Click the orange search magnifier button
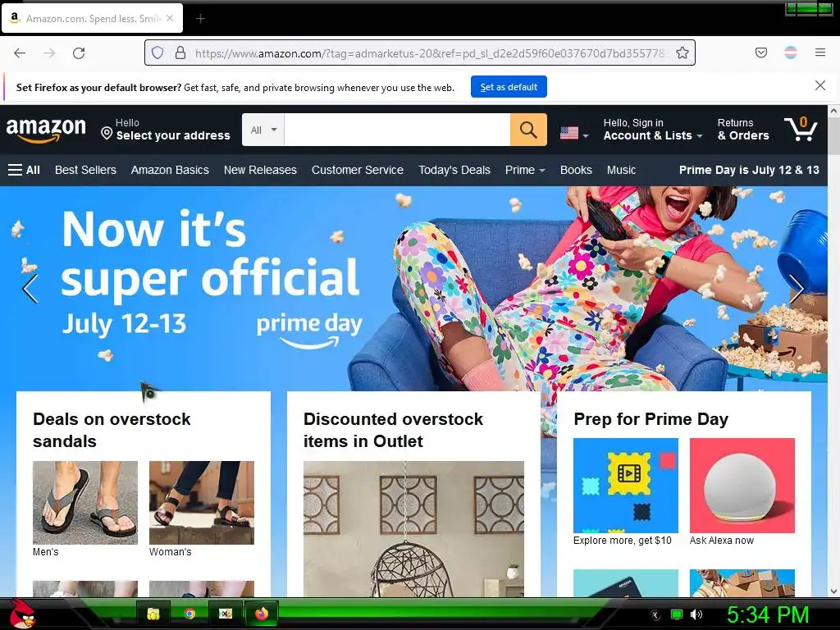This screenshot has width=840, height=630. (528, 130)
